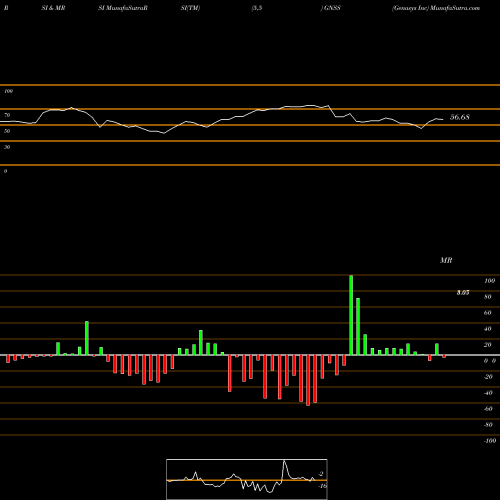This screenshot has height=500, width=500.
Task: Click the 100 label on MR right axis
Action: coord(490,281)
